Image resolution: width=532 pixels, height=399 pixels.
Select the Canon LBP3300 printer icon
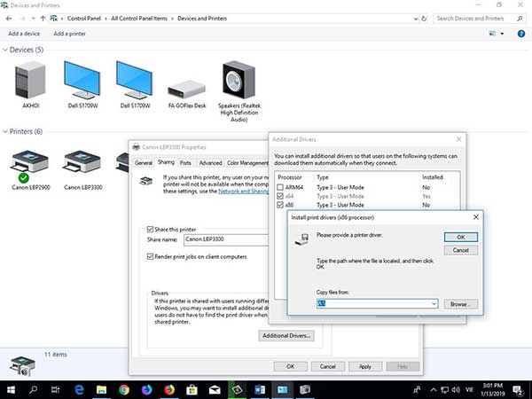(x=82, y=161)
